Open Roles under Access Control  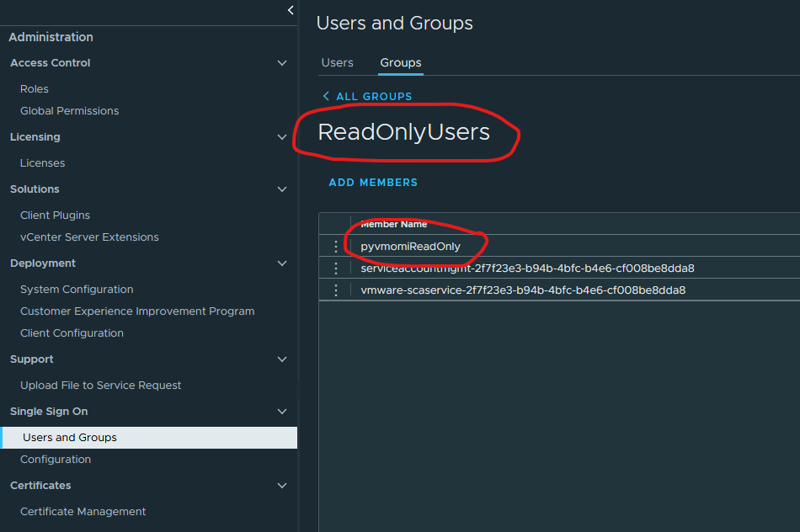pos(35,88)
